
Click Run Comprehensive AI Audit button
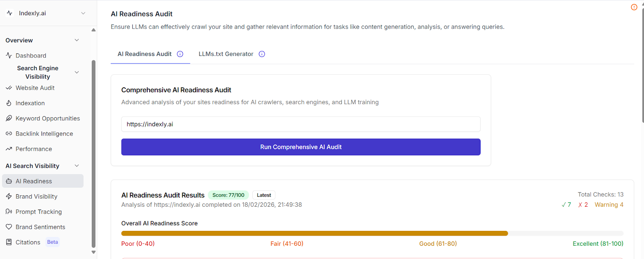pos(301,147)
